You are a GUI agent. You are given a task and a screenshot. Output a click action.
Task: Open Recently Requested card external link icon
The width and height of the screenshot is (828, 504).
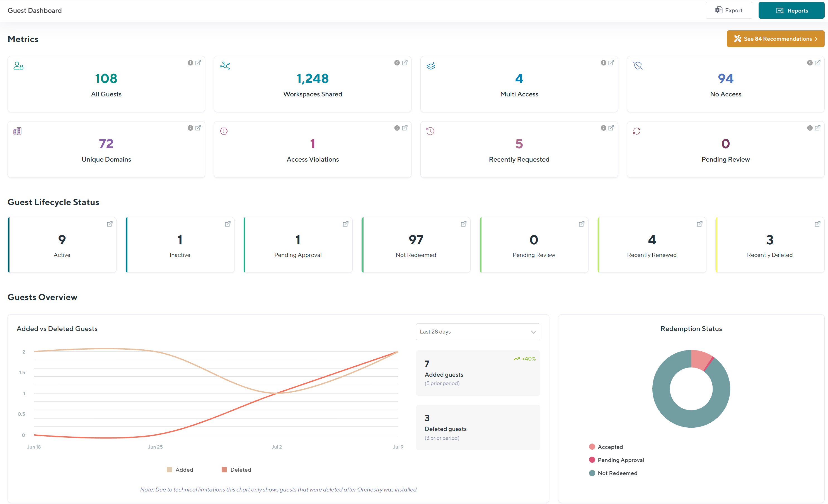tap(611, 128)
